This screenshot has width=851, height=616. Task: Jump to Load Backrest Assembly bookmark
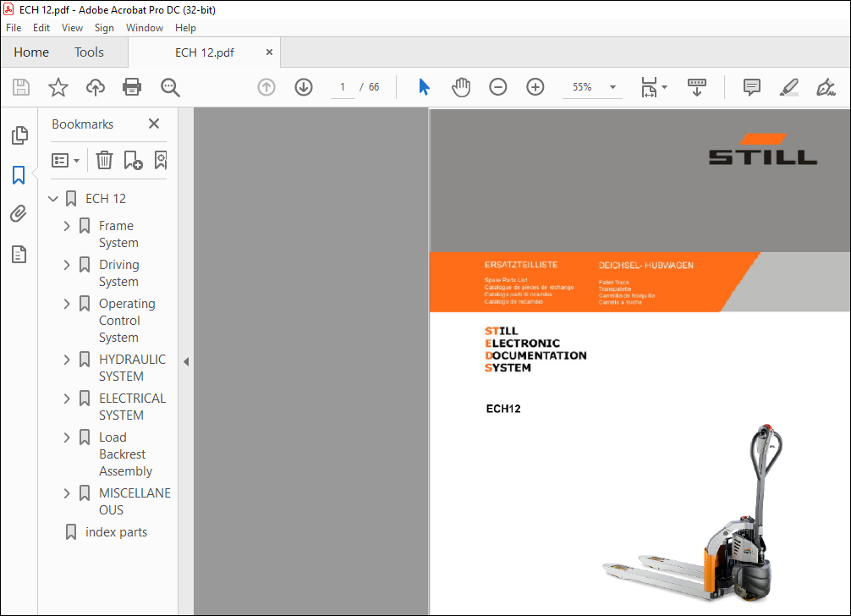[125, 454]
